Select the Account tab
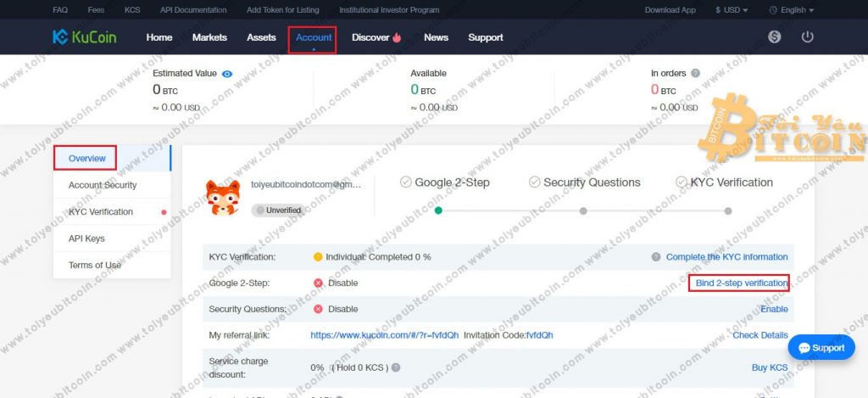The width and height of the screenshot is (868, 398). click(314, 37)
